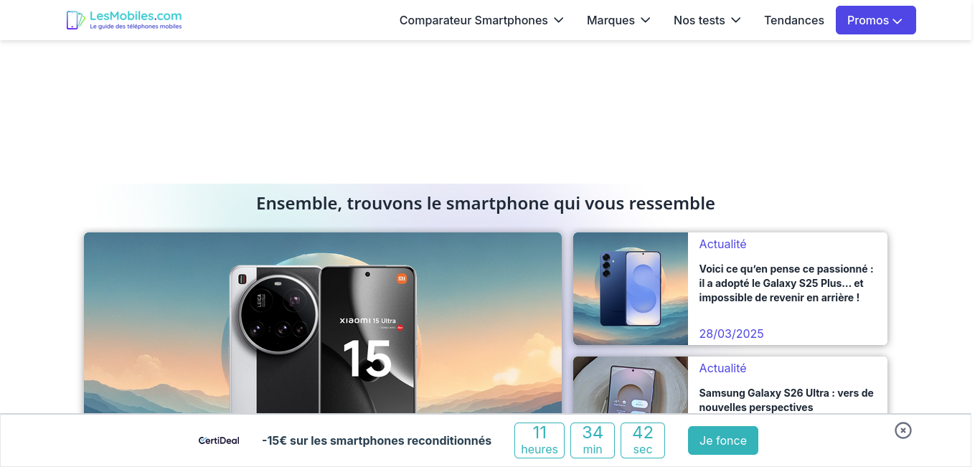Click the hours countdown box
The height and width of the screenshot is (467, 980).
(540, 440)
